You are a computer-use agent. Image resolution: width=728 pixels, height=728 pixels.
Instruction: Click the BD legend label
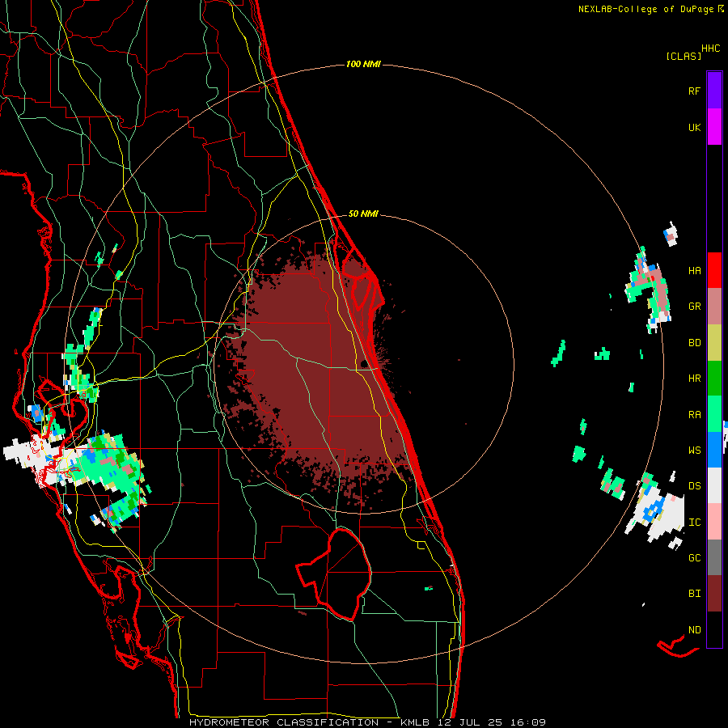pos(694,343)
